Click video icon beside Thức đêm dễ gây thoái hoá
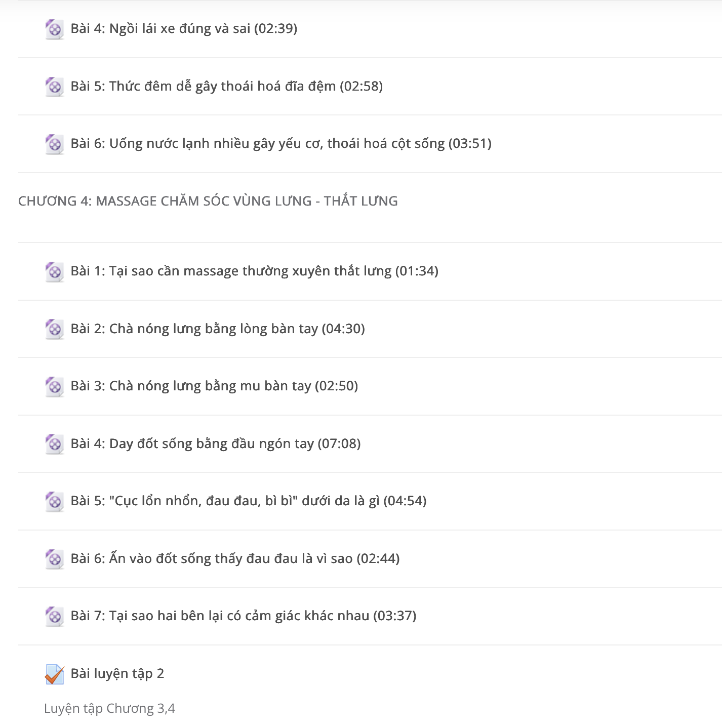 [x=54, y=87]
